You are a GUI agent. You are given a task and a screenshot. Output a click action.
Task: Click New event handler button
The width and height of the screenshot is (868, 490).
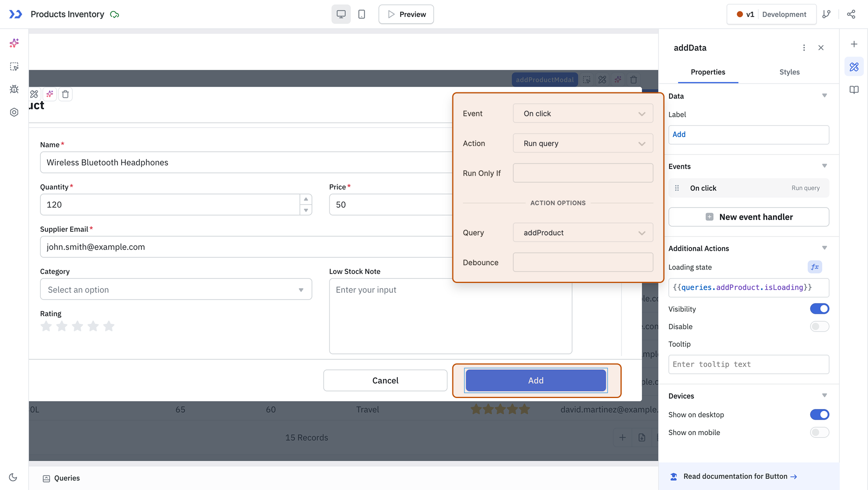(x=748, y=217)
